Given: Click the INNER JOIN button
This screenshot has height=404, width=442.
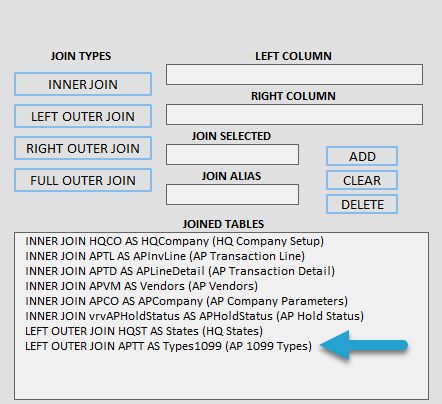Looking at the screenshot, I should 83,84.
